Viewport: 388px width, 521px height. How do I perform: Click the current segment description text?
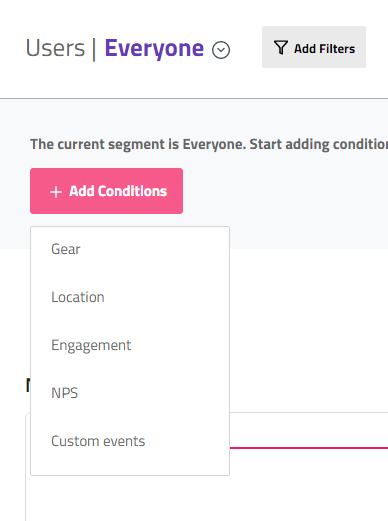coord(209,144)
